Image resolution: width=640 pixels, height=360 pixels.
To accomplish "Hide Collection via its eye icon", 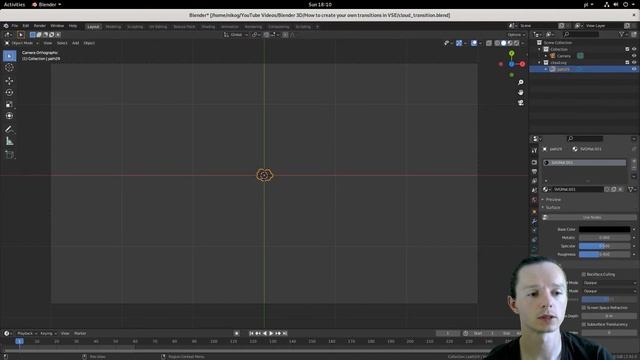I will tap(634, 49).
